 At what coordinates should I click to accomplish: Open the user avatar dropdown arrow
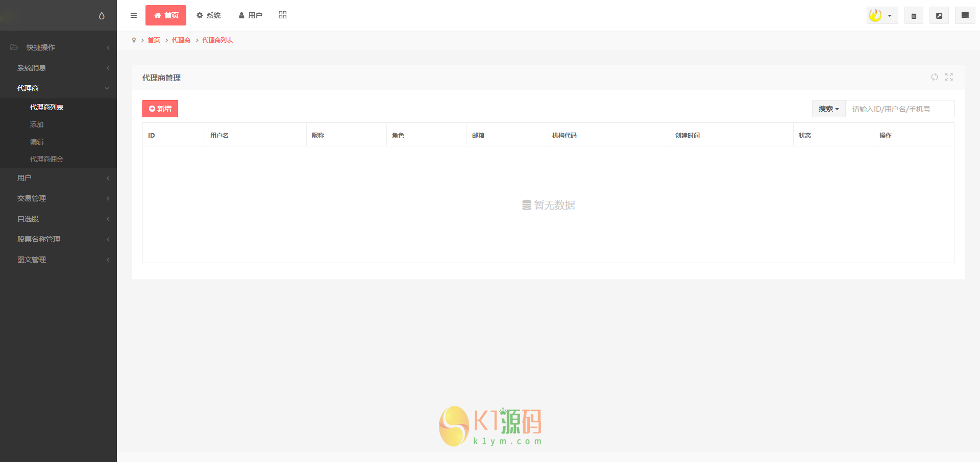tap(890, 16)
